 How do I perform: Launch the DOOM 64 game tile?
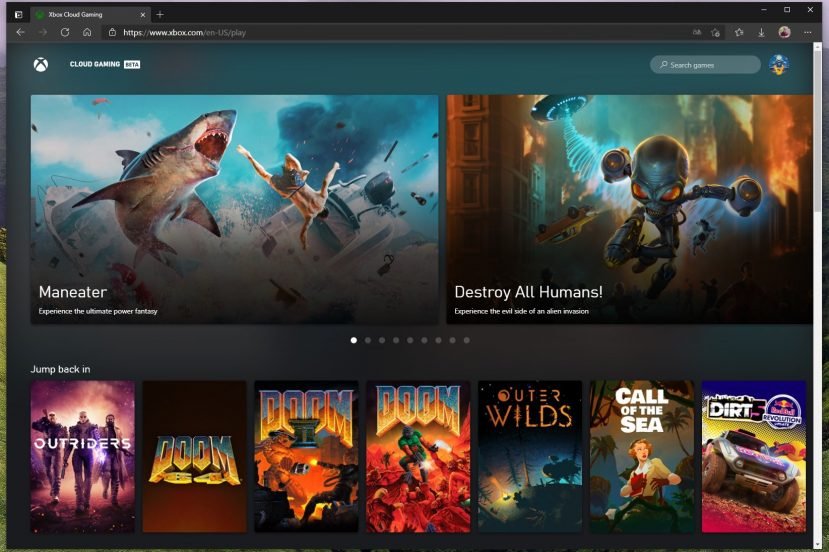(x=195, y=457)
